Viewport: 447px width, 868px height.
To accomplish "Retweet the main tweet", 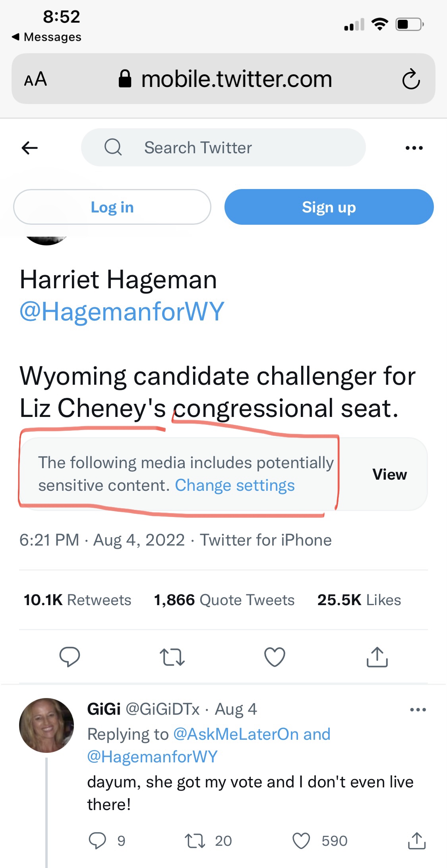I will [x=172, y=657].
